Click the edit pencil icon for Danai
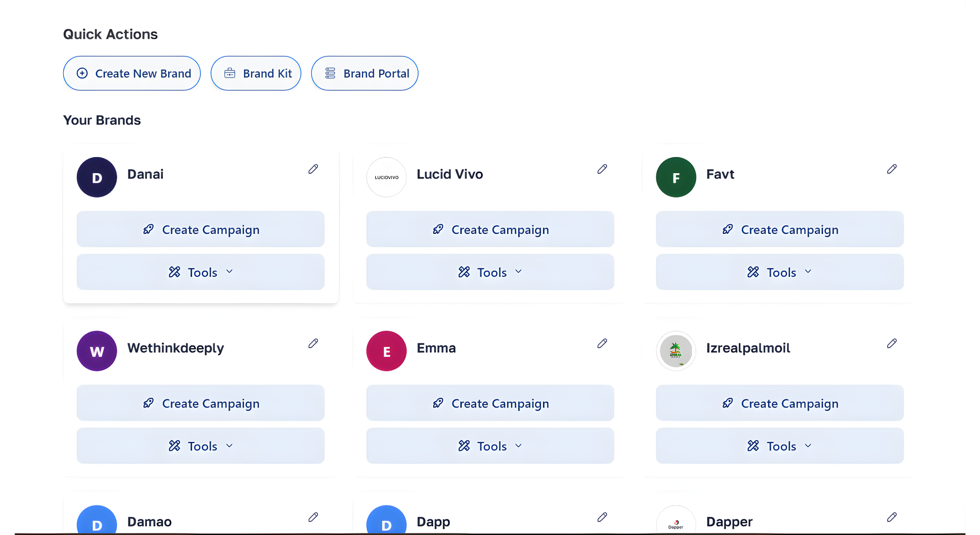The height and width of the screenshot is (535, 980). 313,169
